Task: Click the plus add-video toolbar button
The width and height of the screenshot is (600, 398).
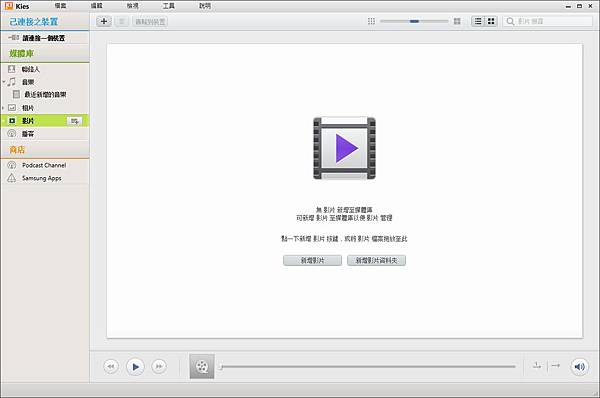Action: tap(104, 21)
